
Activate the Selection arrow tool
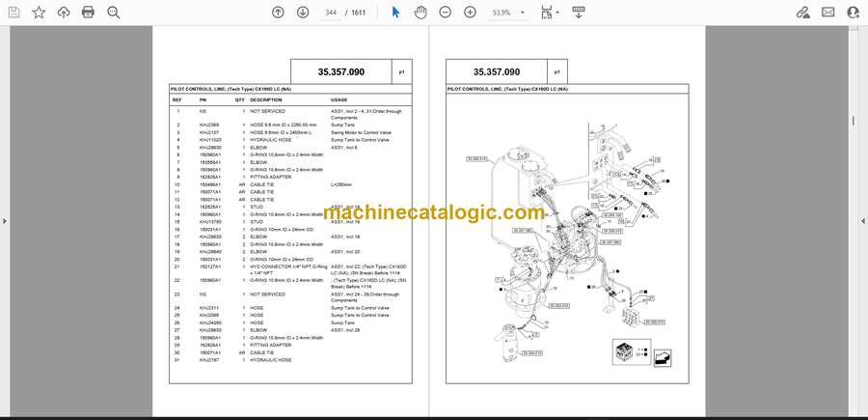click(x=395, y=13)
